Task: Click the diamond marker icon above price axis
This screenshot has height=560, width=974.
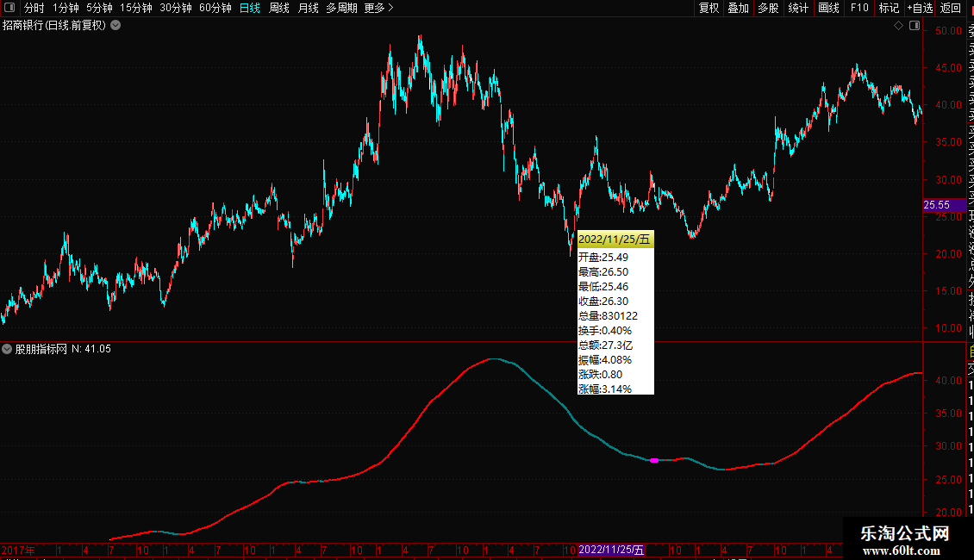Action: (x=898, y=26)
